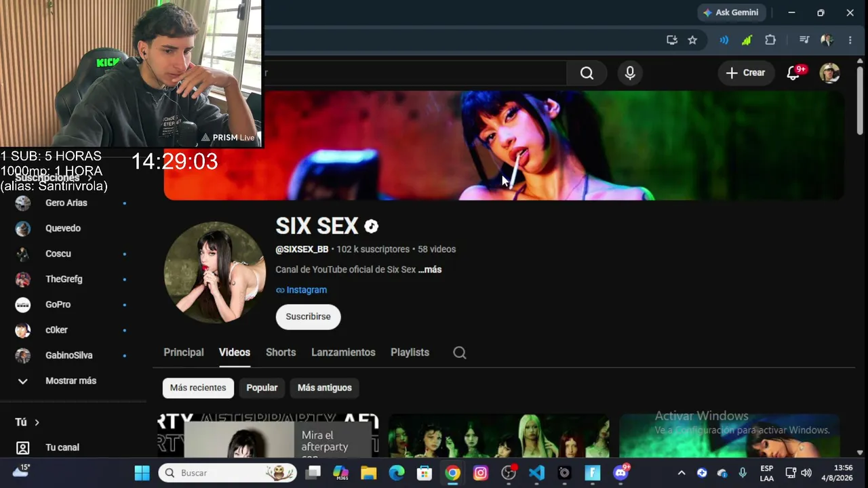Click the YouTube search magnifier button
This screenshot has height=488, width=868.
tap(587, 73)
